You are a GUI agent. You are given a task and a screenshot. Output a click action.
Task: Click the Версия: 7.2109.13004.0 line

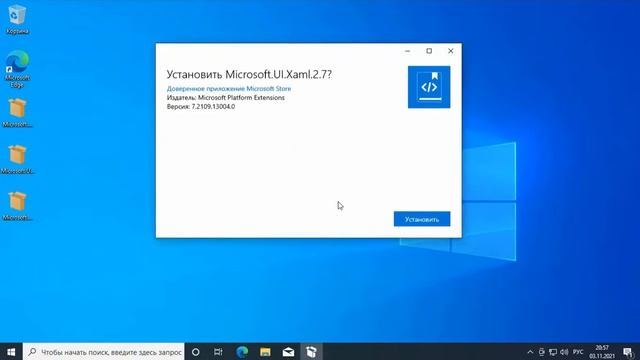(x=200, y=107)
